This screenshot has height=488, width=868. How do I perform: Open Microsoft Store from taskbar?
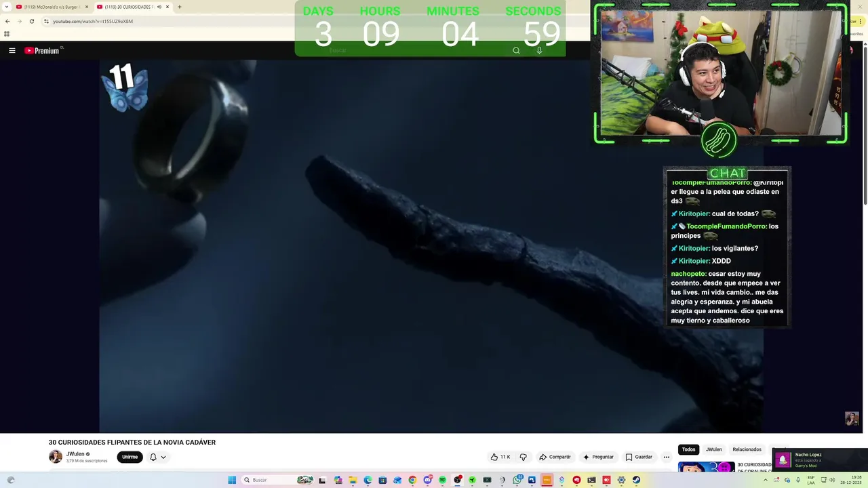tap(382, 480)
